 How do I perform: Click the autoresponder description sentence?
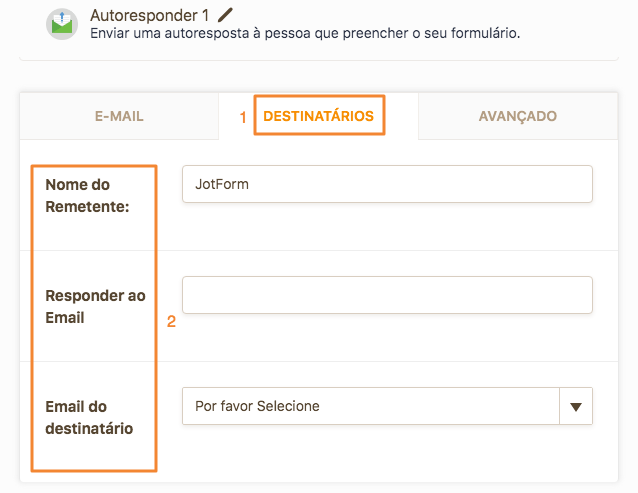[x=305, y=33]
